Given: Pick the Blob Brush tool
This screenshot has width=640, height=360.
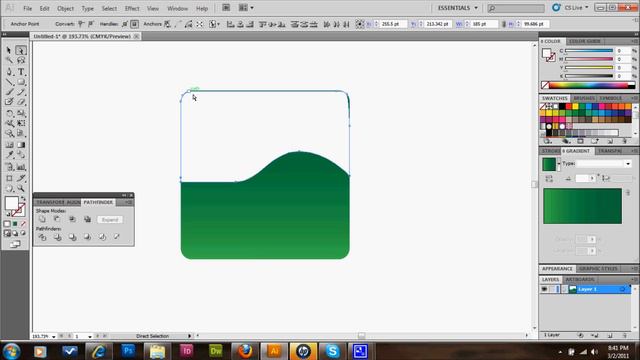Looking at the screenshot, I should [9, 102].
